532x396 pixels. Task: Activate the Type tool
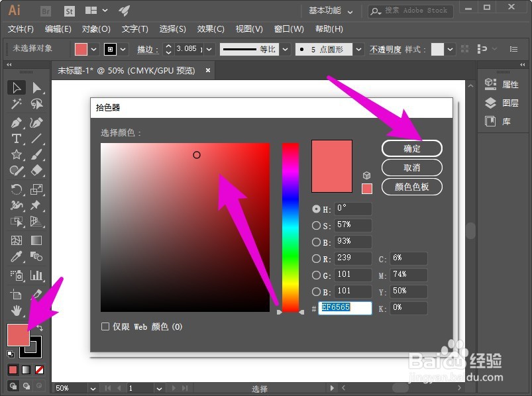[x=17, y=138]
